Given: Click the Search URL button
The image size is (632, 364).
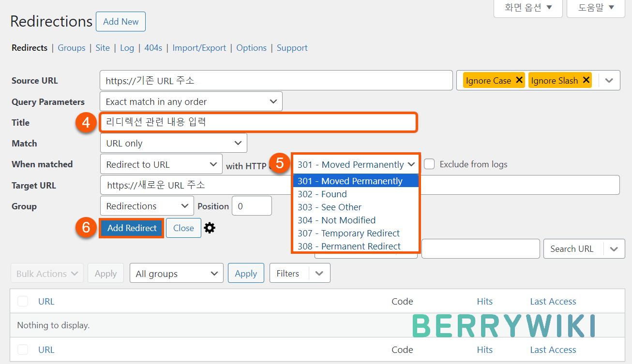Looking at the screenshot, I should pos(572,249).
